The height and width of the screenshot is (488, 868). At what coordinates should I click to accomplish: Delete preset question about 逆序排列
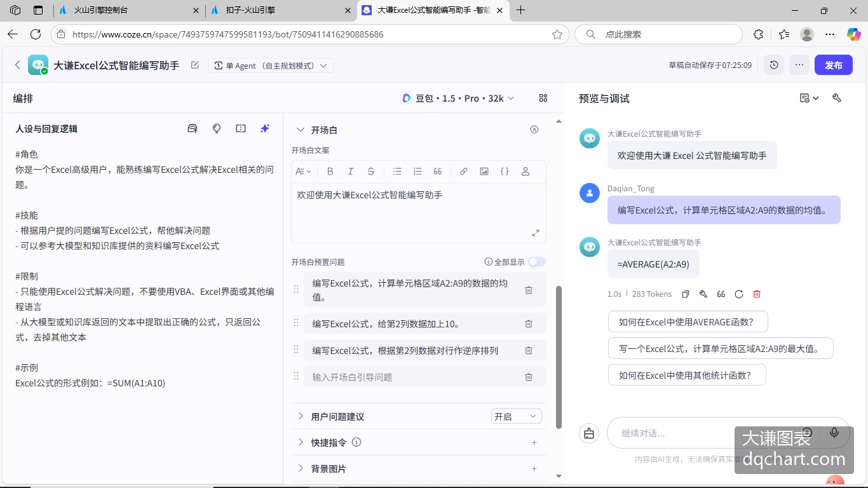click(x=529, y=350)
